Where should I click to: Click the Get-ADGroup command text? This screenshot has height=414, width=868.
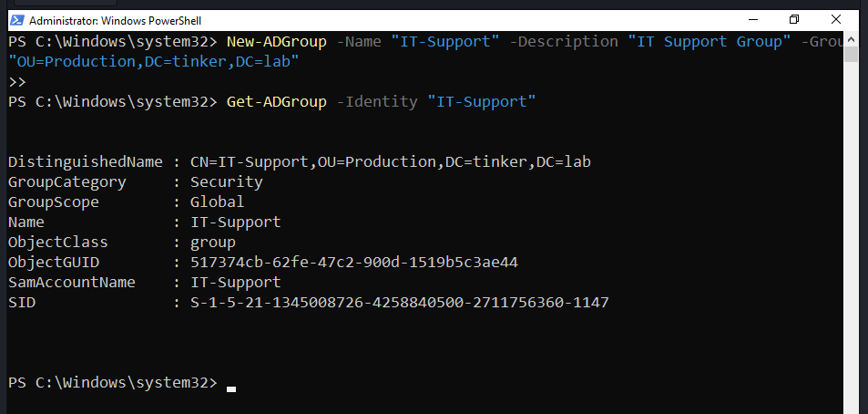point(276,101)
